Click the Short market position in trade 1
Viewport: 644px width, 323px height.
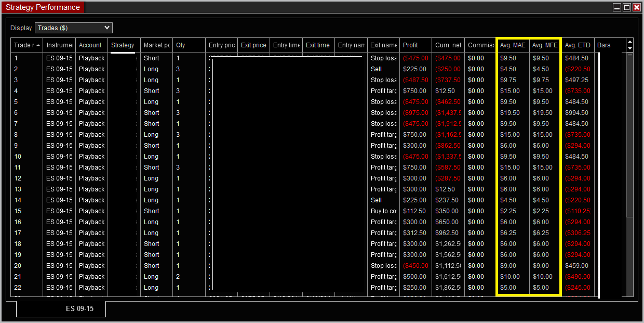click(152, 58)
